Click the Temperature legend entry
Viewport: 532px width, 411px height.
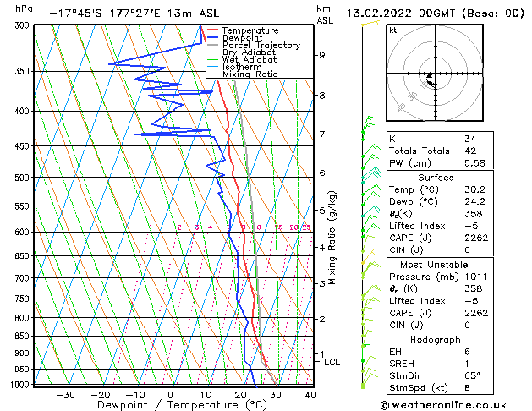[x=250, y=30]
